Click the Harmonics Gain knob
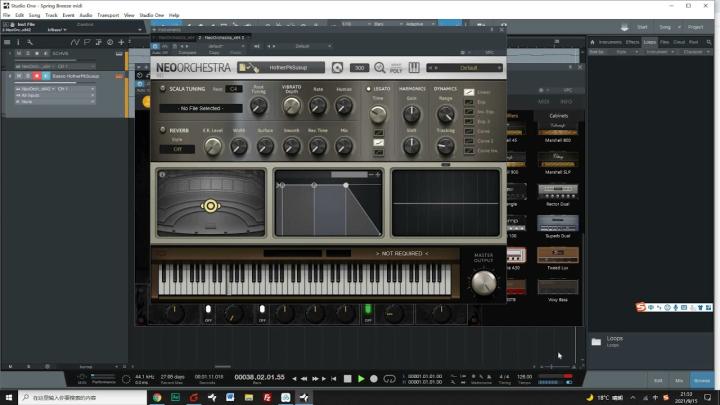The height and width of the screenshot is (405, 720). 411,113
